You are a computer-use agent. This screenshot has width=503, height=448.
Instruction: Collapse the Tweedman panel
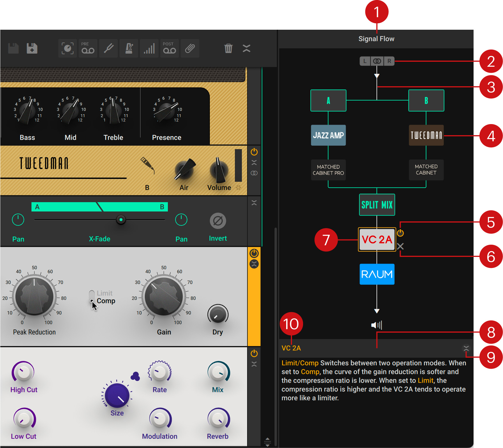click(254, 162)
